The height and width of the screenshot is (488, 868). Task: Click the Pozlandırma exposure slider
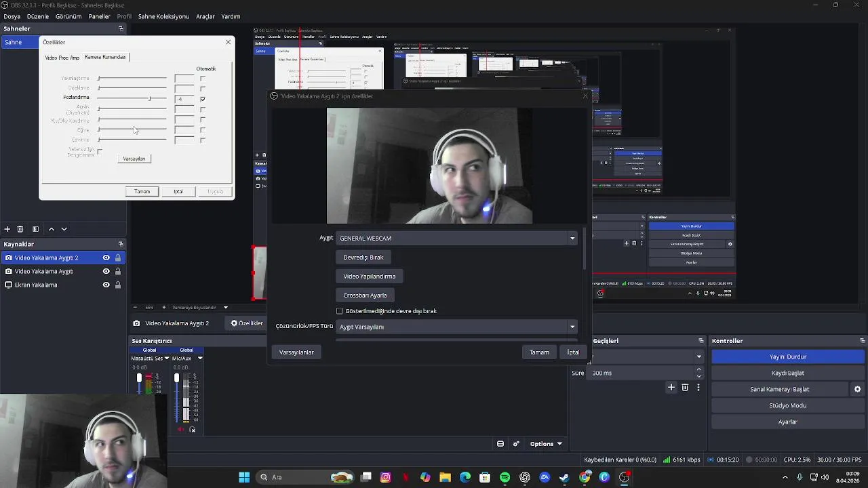click(132, 99)
